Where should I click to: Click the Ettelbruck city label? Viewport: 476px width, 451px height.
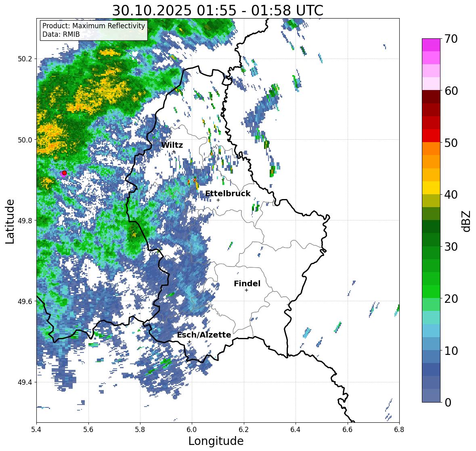coord(228,194)
